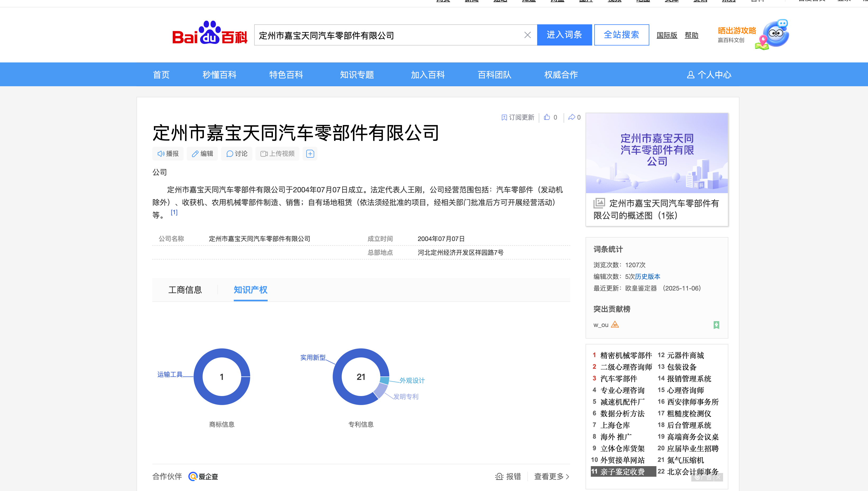The image size is (868, 491).
Task: Click the 专利信息 donut chart showing 21
Action: pyautogui.click(x=361, y=377)
